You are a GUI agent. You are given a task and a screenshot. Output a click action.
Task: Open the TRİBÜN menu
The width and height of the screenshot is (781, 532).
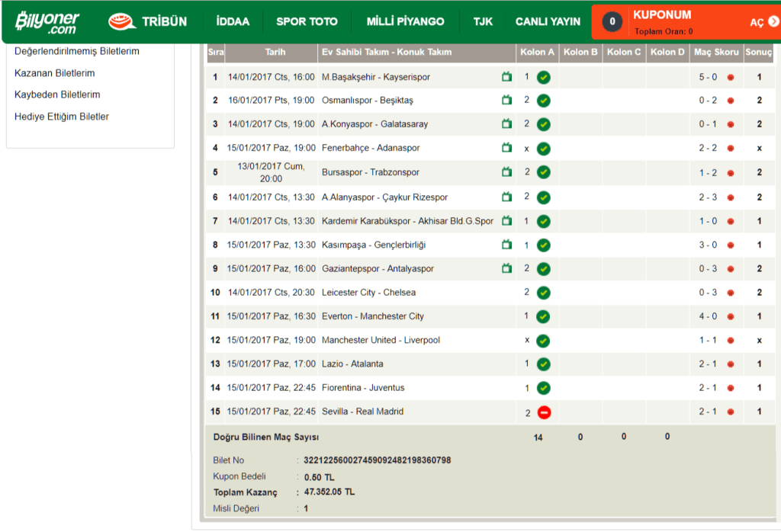(165, 21)
